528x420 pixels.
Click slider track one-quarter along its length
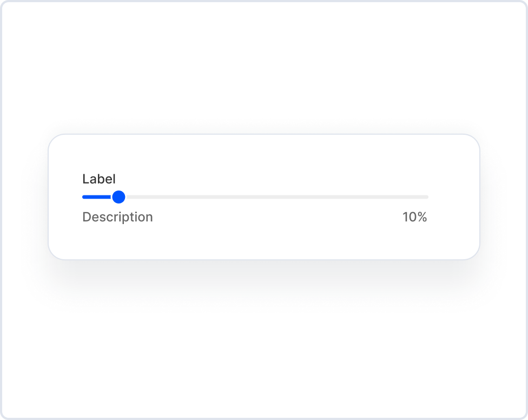coord(169,197)
